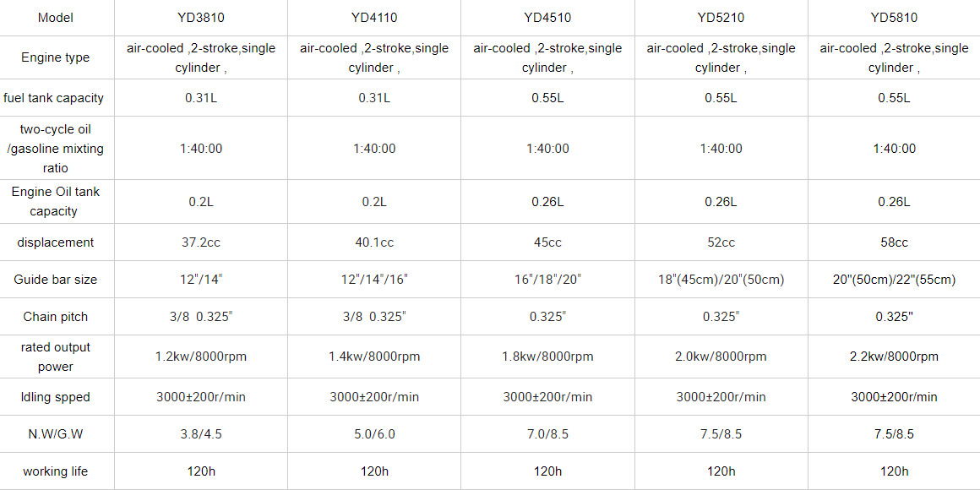The height and width of the screenshot is (490, 980).
Task: Click the 16"/18"/20" guide bar cell
Action: tap(547, 280)
